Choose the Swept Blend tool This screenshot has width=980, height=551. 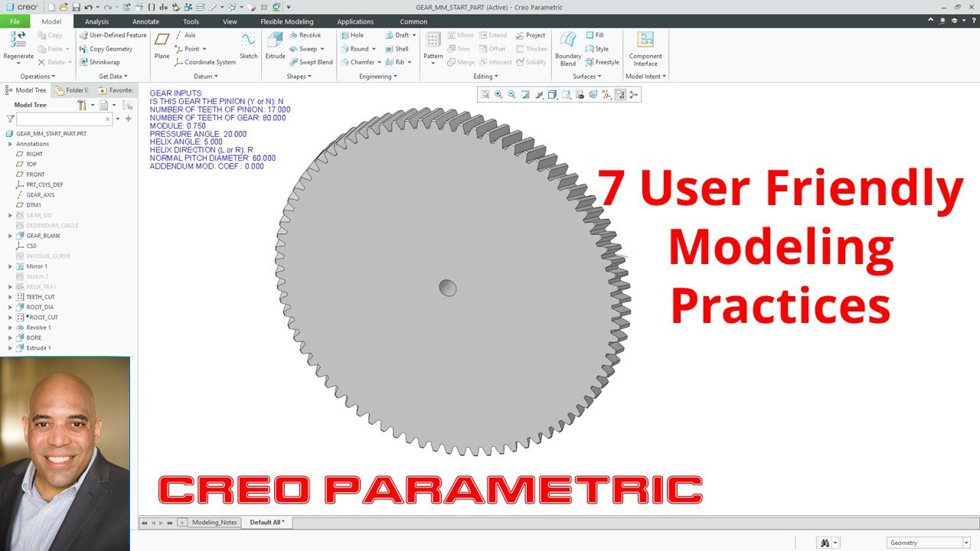click(311, 63)
